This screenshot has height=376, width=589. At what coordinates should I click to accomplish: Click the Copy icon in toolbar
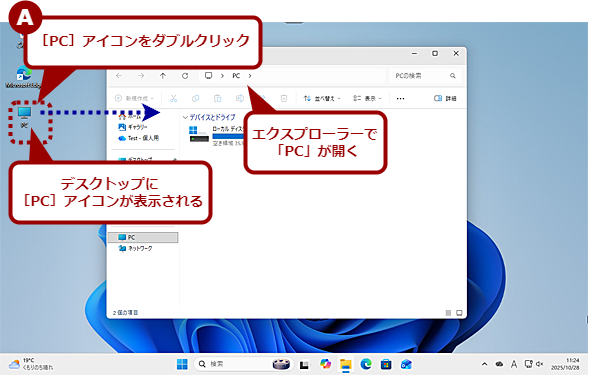(x=195, y=98)
